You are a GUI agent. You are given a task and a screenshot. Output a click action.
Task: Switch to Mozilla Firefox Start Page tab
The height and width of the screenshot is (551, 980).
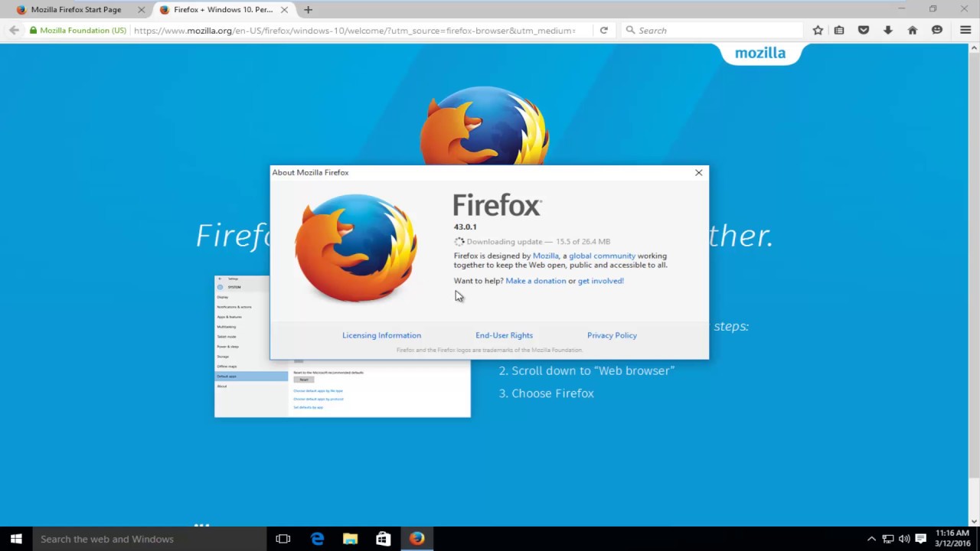coord(77,10)
